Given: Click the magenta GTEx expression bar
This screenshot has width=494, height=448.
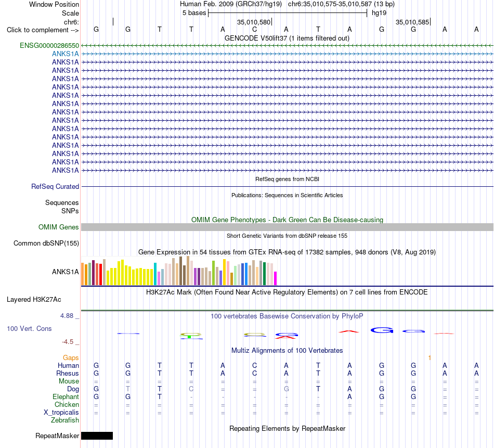Looking at the screenshot, I should pyautogui.click(x=276, y=278).
